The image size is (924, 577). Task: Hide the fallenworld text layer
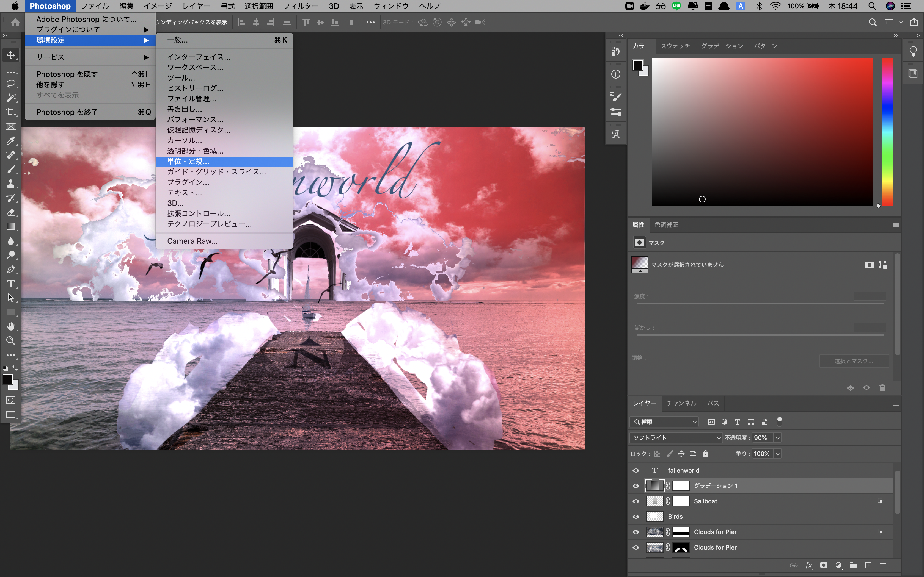point(636,470)
